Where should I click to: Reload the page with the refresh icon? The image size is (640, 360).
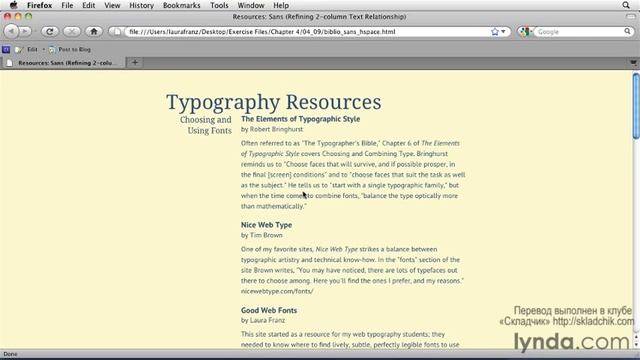coord(50,31)
